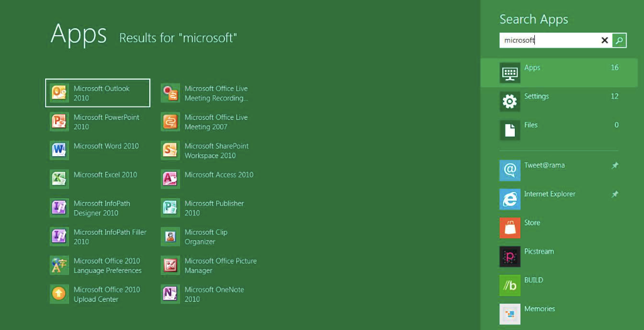The width and height of the screenshot is (644, 330).
Task: Open Office 2010 Upload Center icon
Action: 59,294
